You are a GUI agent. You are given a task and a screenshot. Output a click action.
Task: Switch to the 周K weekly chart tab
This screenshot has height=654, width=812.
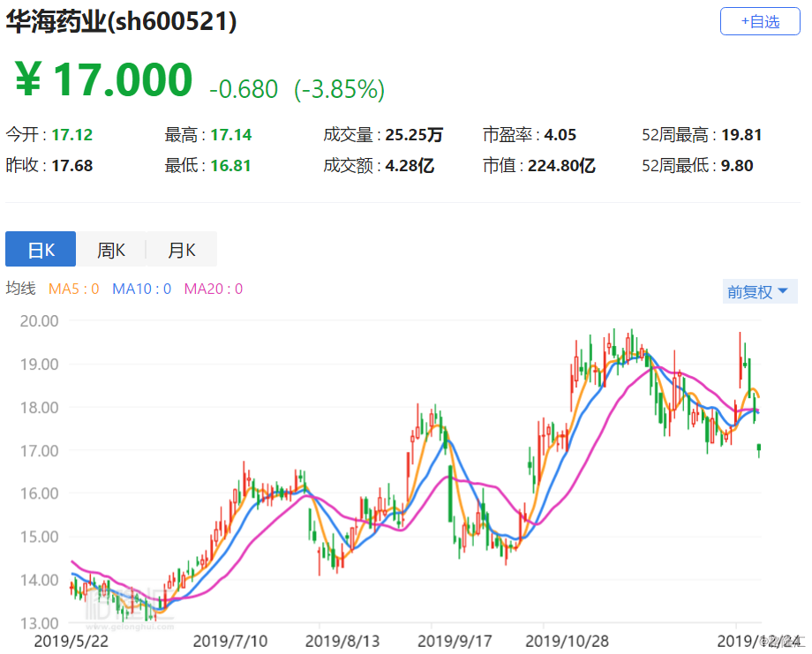(x=111, y=249)
